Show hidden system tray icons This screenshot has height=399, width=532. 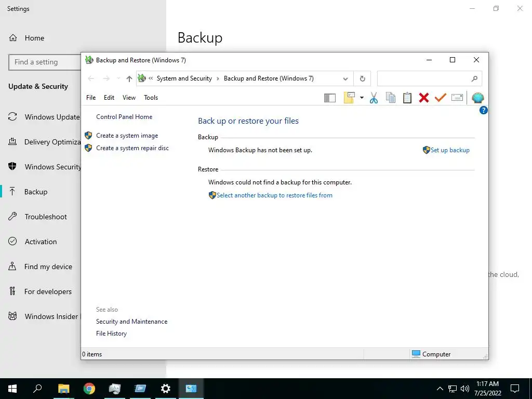(x=440, y=389)
